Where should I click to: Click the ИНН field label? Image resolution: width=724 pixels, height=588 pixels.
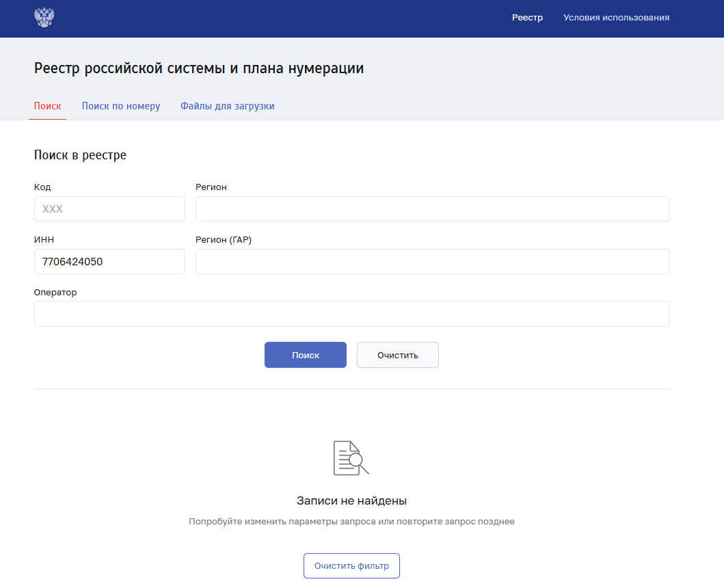[44, 240]
